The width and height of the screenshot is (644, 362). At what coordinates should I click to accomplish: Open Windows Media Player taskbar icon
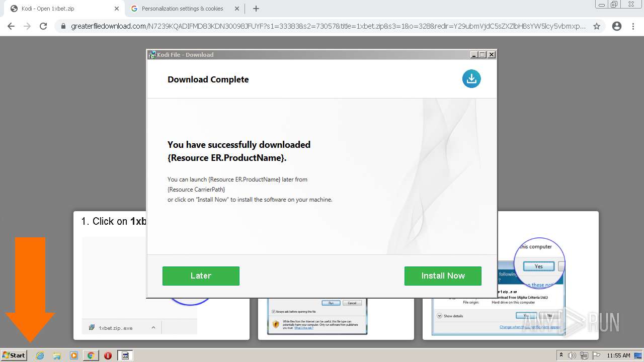(74, 355)
